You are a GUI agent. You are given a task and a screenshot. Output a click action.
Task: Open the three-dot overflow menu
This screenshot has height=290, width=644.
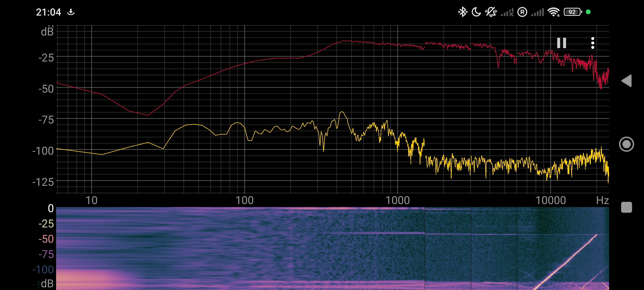[x=592, y=43]
